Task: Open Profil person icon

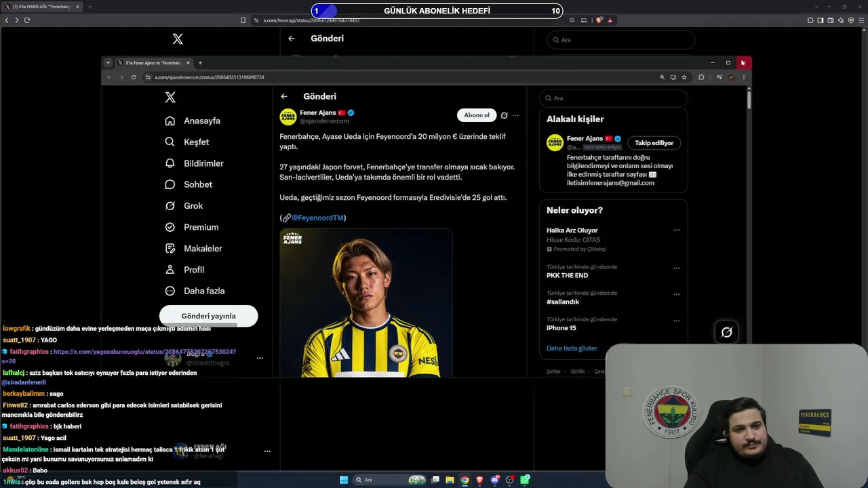Action: [x=170, y=270]
